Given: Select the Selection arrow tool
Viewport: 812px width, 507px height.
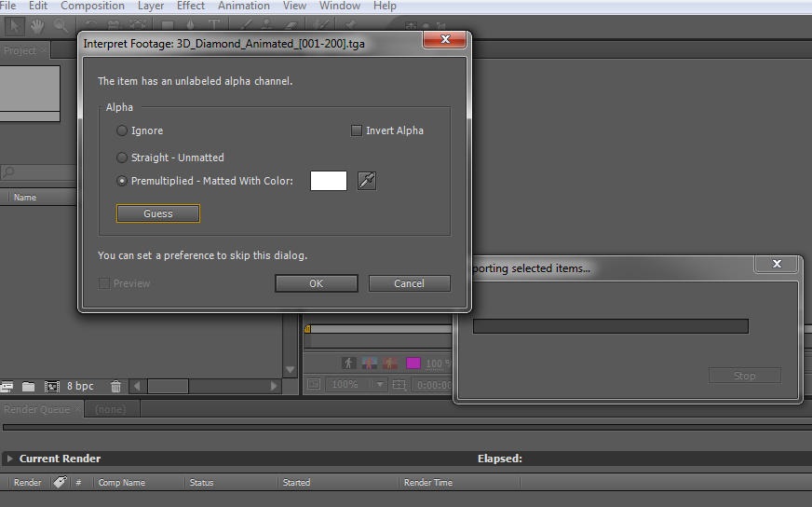Looking at the screenshot, I should tap(14, 26).
